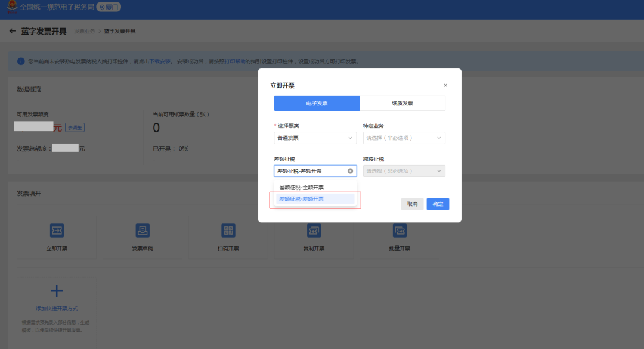Click the 取消 button
The image size is (644, 349).
click(x=413, y=204)
